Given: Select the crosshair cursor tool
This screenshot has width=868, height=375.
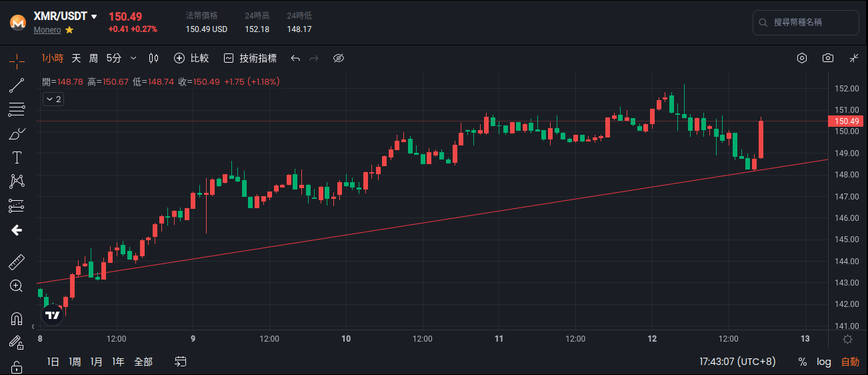Looking at the screenshot, I should pos(17,61).
